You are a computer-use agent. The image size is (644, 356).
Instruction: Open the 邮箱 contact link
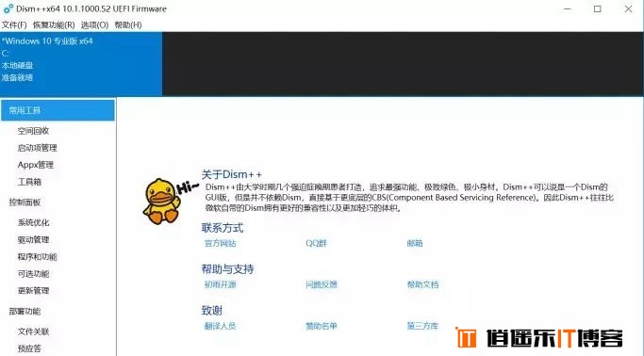pos(415,243)
